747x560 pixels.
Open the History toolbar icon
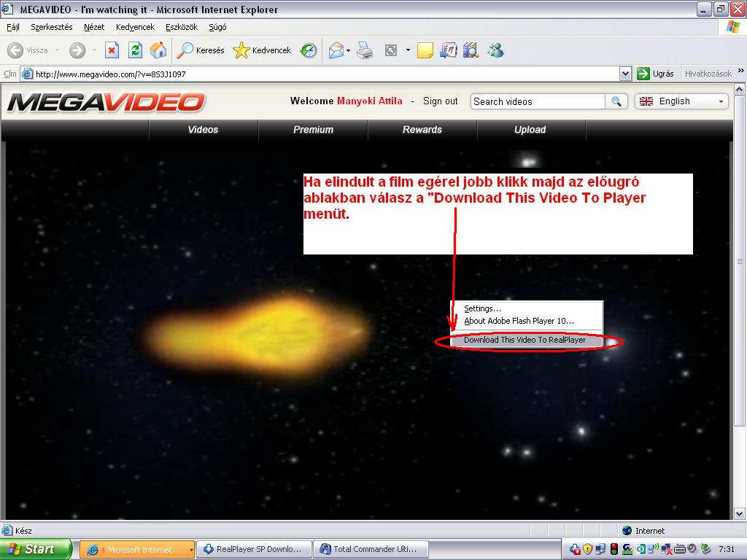[x=309, y=50]
